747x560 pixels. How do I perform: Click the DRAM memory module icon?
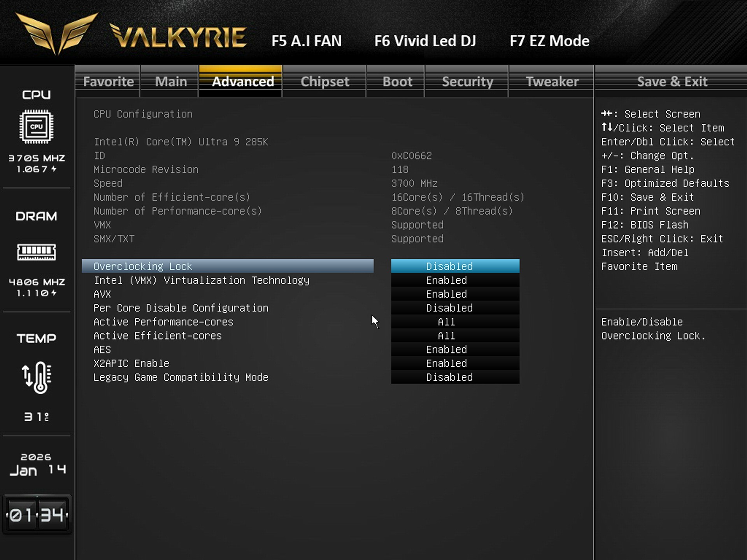coord(36,252)
